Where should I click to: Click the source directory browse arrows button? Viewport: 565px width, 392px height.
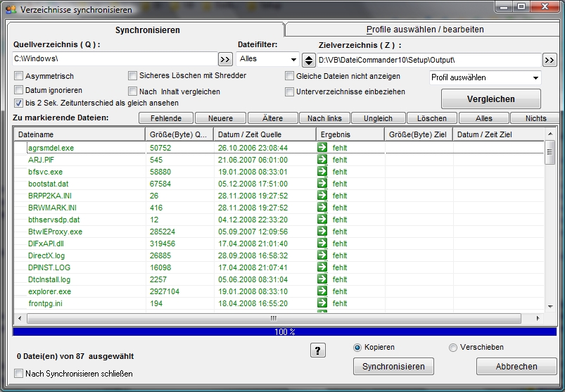coord(225,59)
